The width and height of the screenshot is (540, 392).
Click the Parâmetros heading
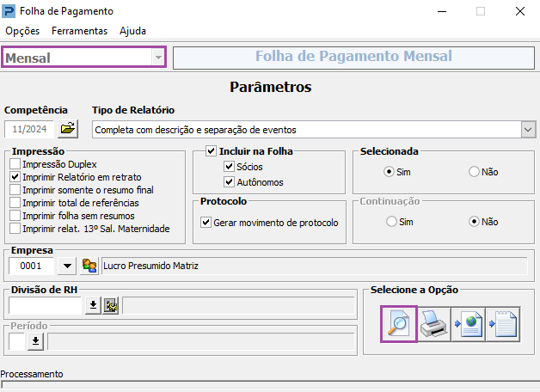[271, 87]
